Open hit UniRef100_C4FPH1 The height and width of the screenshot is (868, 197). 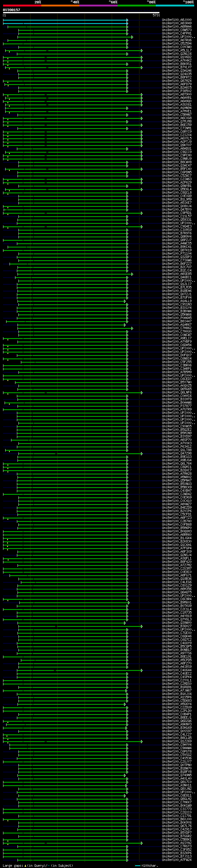(x=177, y=33)
